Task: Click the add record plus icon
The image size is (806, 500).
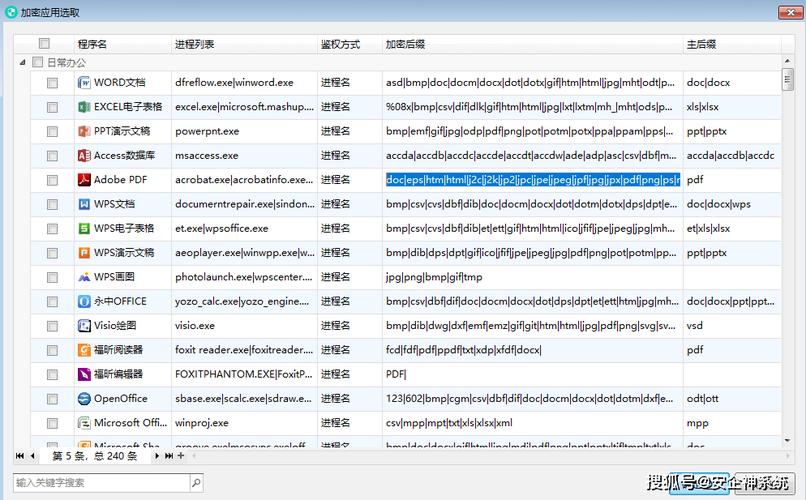Action: tap(180, 456)
